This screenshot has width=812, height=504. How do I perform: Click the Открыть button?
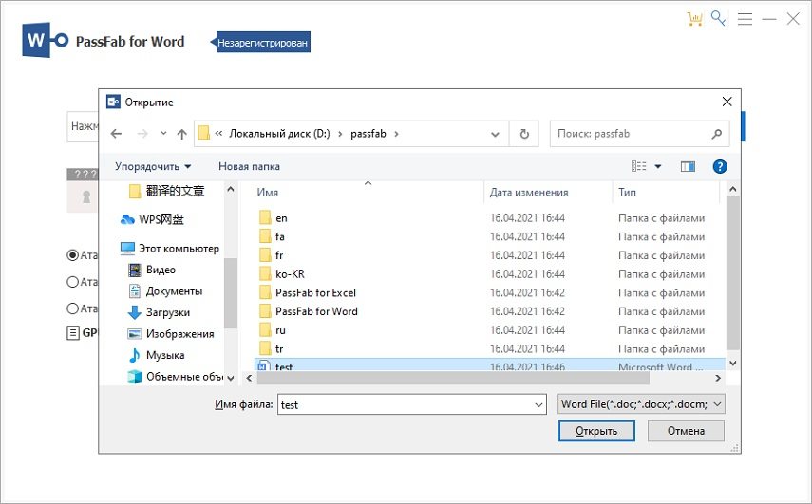[595, 430]
